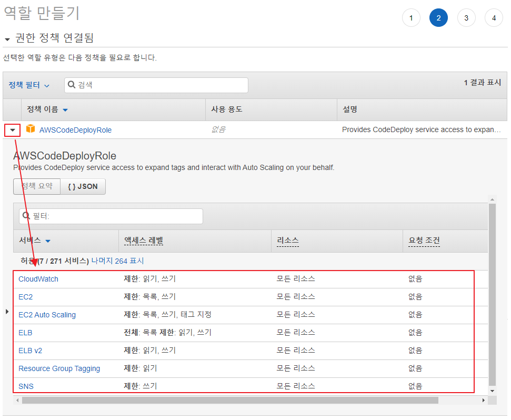Open the CloudWatch service link
This screenshot has width=511, height=420.
(x=38, y=279)
